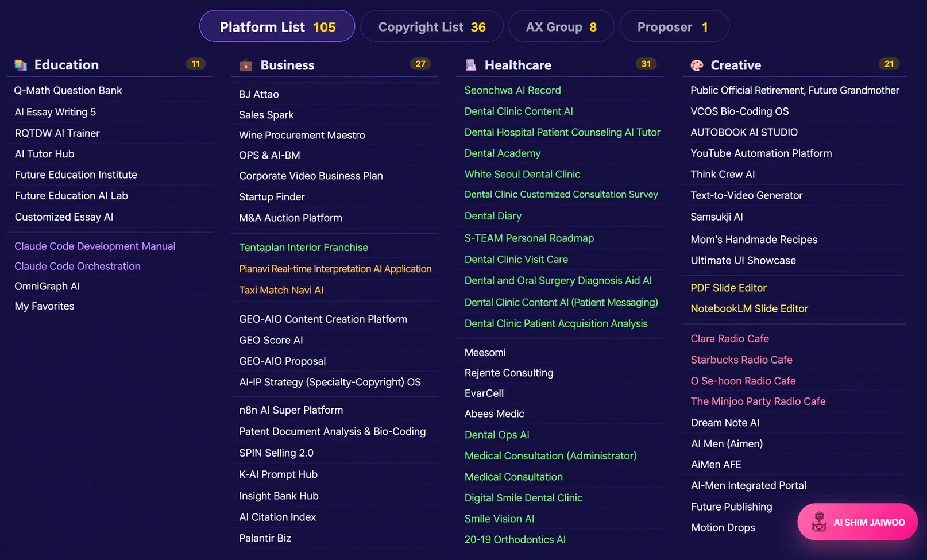Open AI-Men Integrated Portal
Viewport: 927px width, 560px height.
pyautogui.click(x=748, y=485)
